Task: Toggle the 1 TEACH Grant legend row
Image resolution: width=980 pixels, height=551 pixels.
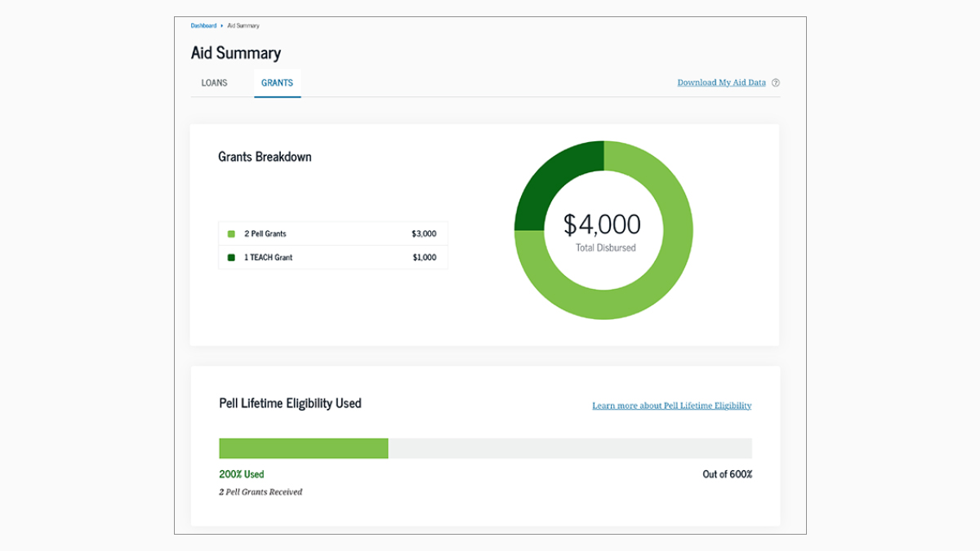Action: 332,257
